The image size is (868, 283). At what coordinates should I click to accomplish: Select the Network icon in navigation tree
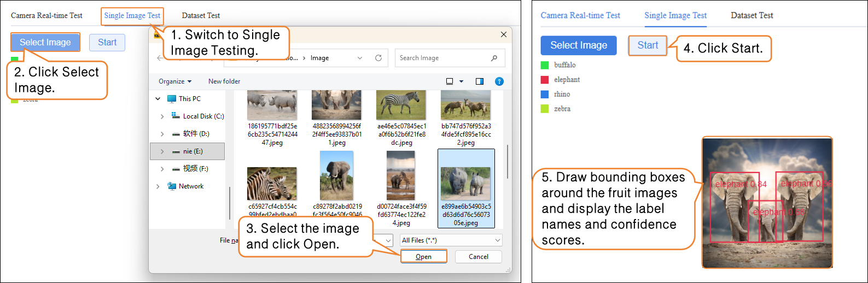(171, 186)
